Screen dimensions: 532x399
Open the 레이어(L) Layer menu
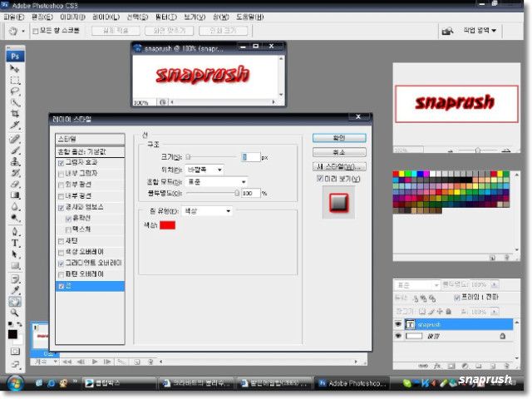106,17
